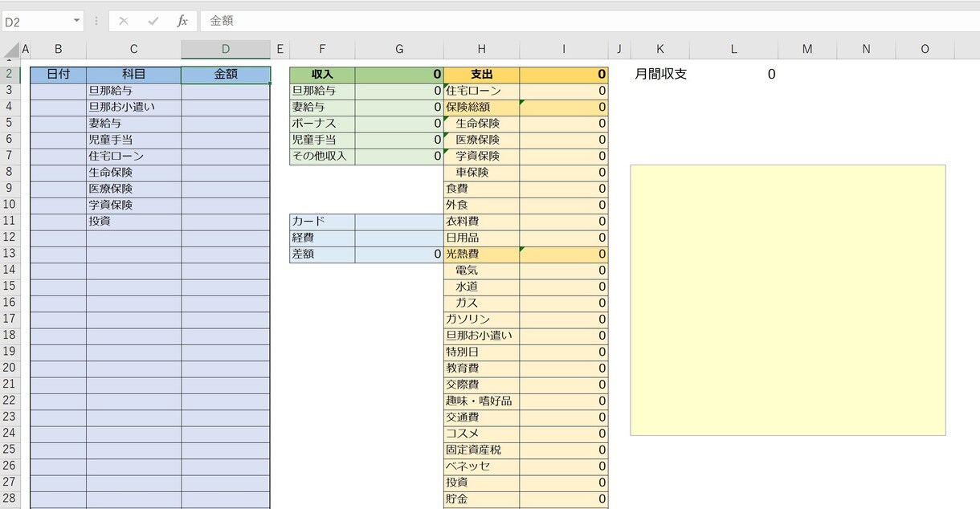Click 旦那給与 in the 科目 column
Screen dimensions: 980x509
(x=133, y=91)
